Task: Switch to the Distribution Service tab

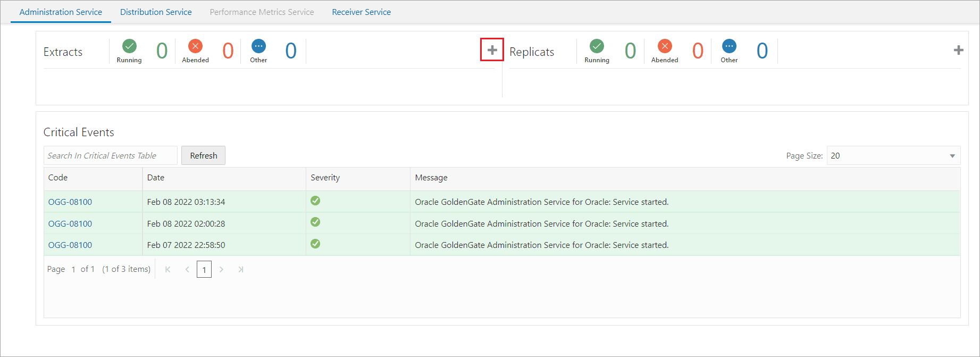Action: point(156,12)
